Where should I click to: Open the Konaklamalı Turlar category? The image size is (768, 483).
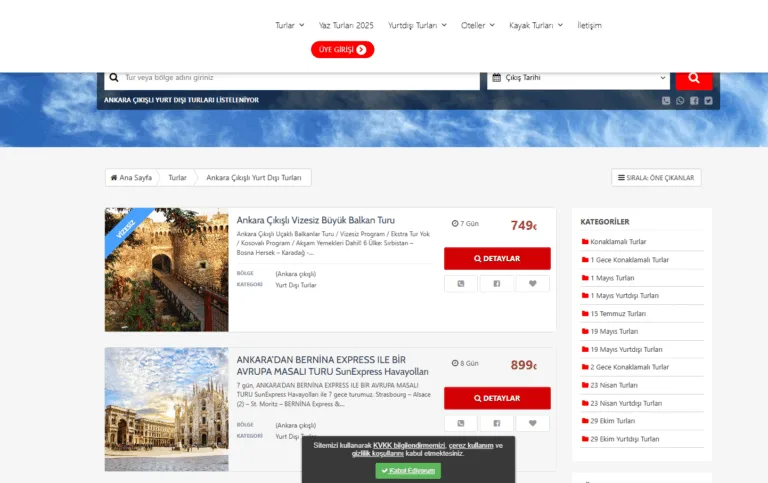tap(618, 242)
